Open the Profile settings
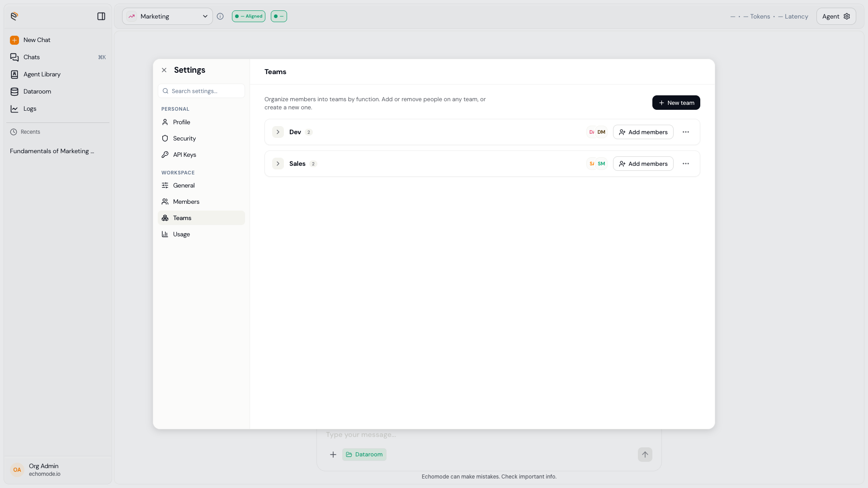The height and width of the screenshot is (488, 868). coord(201,122)
